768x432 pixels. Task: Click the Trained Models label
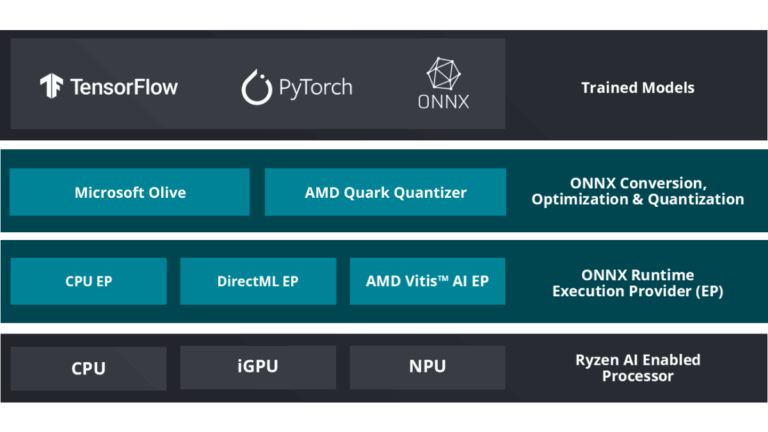pos(638,88)
